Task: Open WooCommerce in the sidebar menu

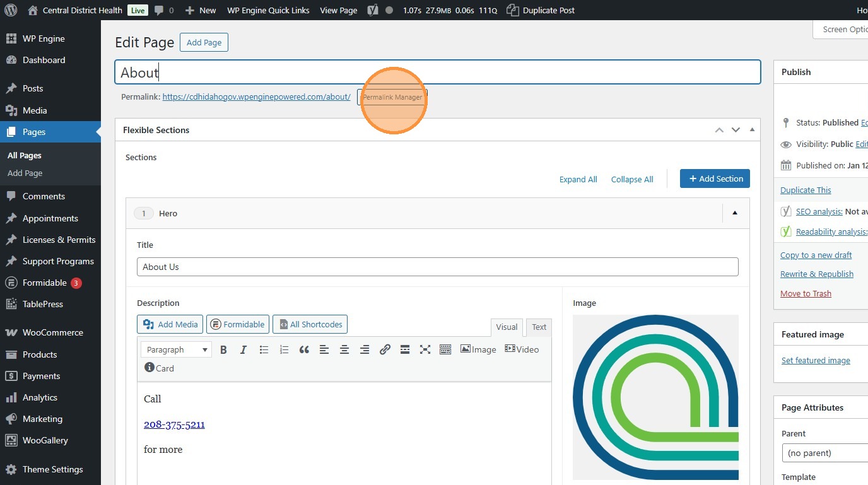Action: 52,332
